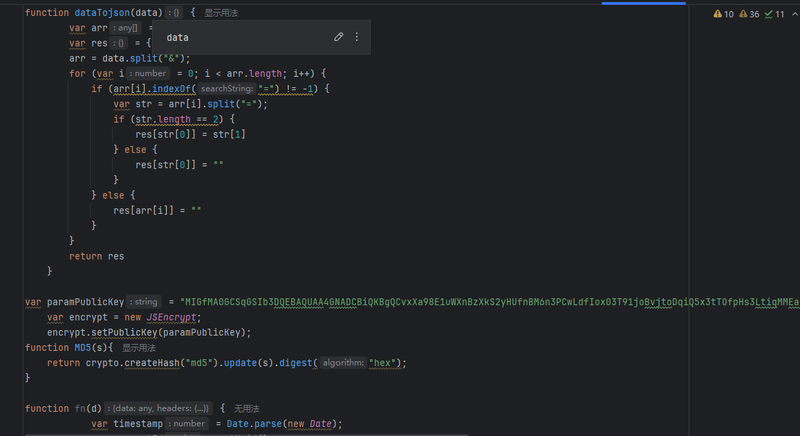Image resolution: width=800 pixels, height=436 pixels.
Task: Click 无用法 hint next to function fn
Action: tap(246, 408)
